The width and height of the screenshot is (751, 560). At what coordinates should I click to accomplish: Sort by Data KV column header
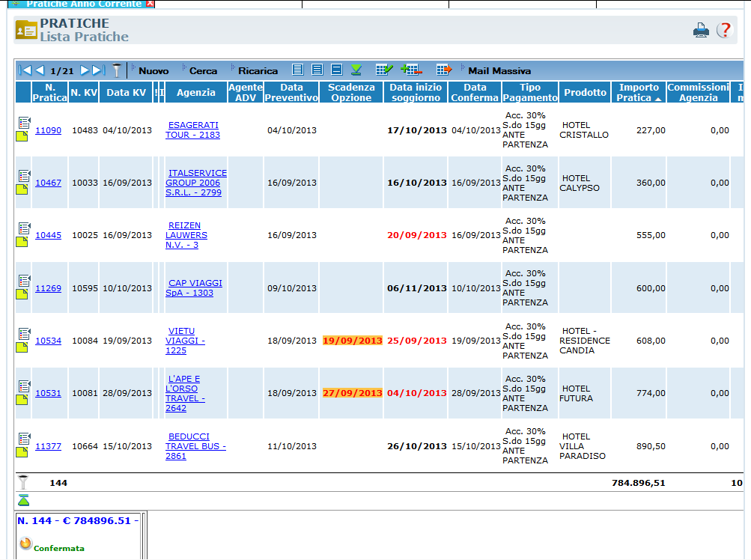[x=126, y=92]
